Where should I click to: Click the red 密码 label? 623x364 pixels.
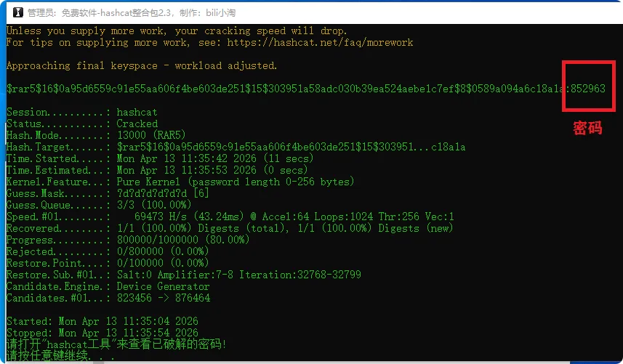(587, 128)
